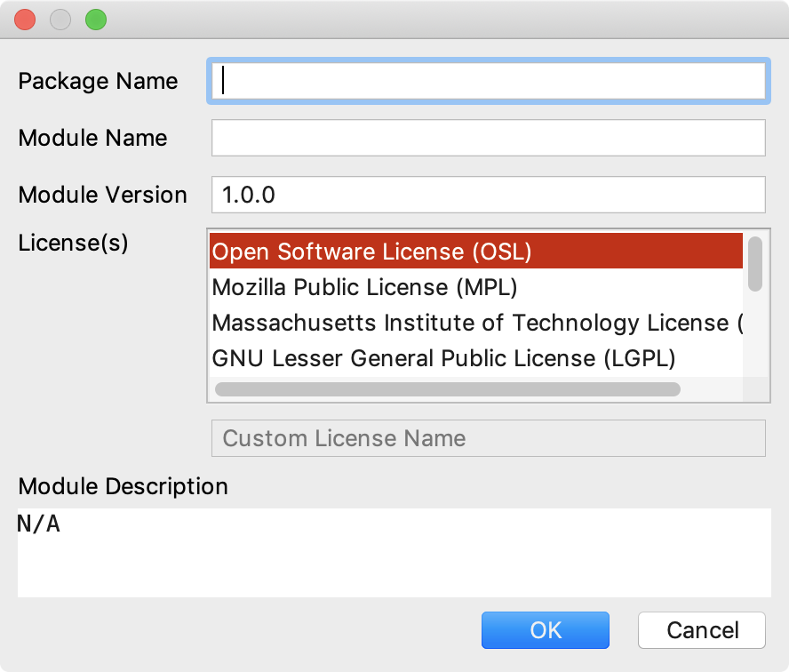Click the License(s) label
The height and width of the screenshot is (672, 789).
point(73,243)
